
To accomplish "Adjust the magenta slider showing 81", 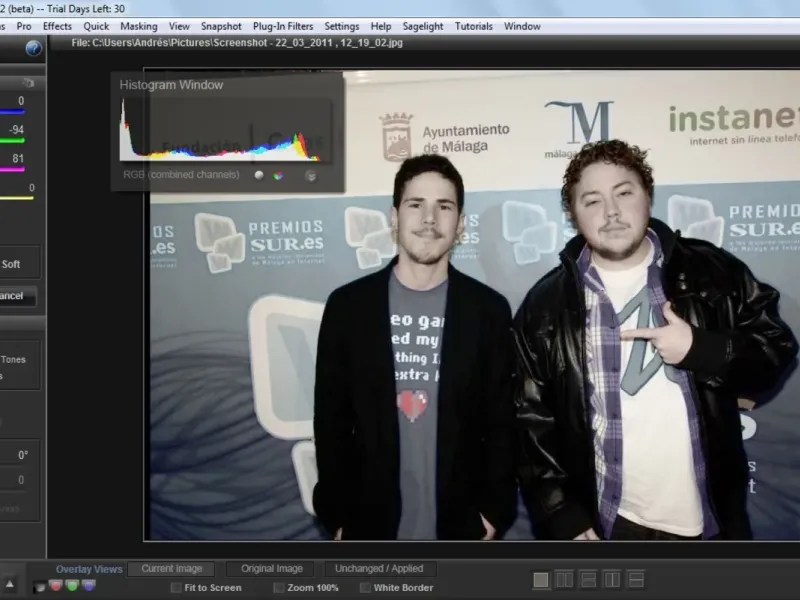I will (x=12, y=169).
